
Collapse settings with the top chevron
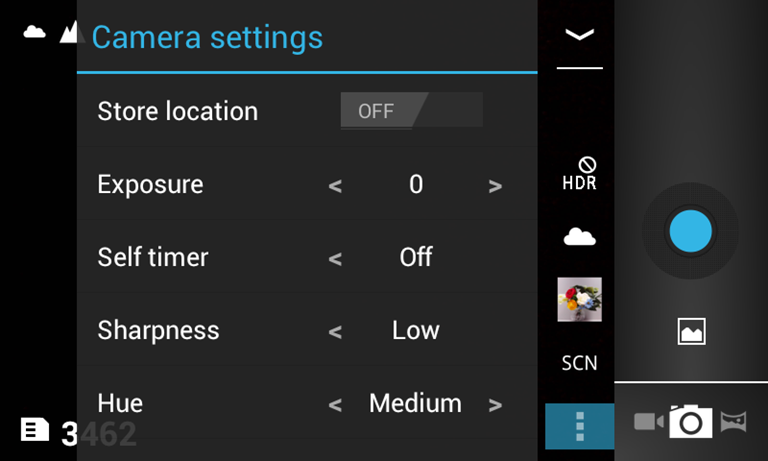click(x=579, y=35)
